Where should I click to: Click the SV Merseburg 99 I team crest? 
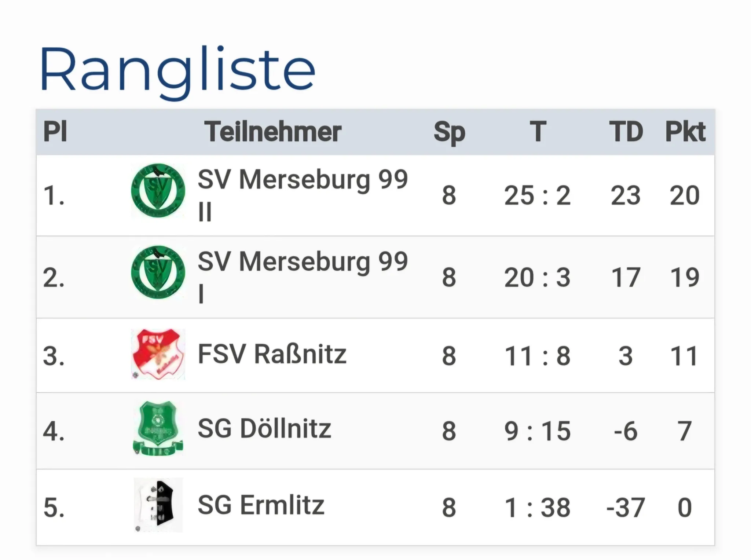point(158,272)
